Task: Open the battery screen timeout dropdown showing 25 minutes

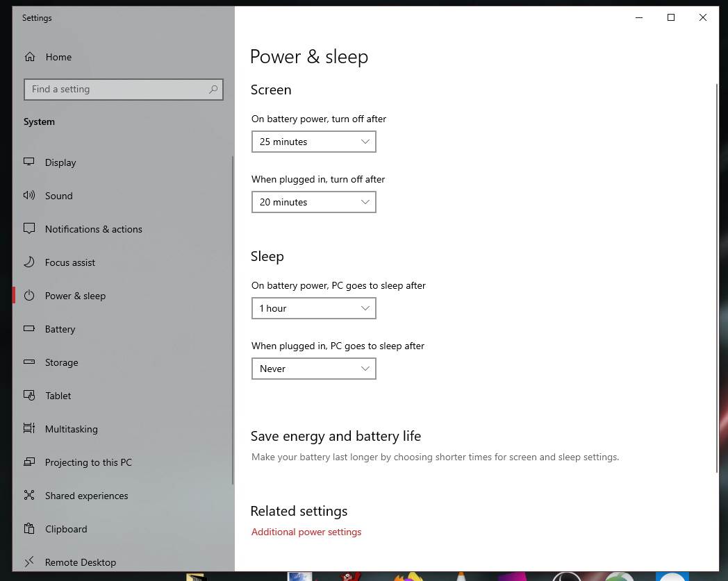Action: 313,142
